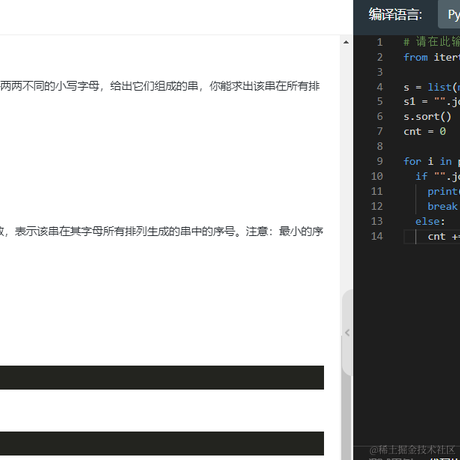Click the second black sample output box
The height and width of the screenshot is (460, 460).
pyautogui.click(x=162, y=443)
